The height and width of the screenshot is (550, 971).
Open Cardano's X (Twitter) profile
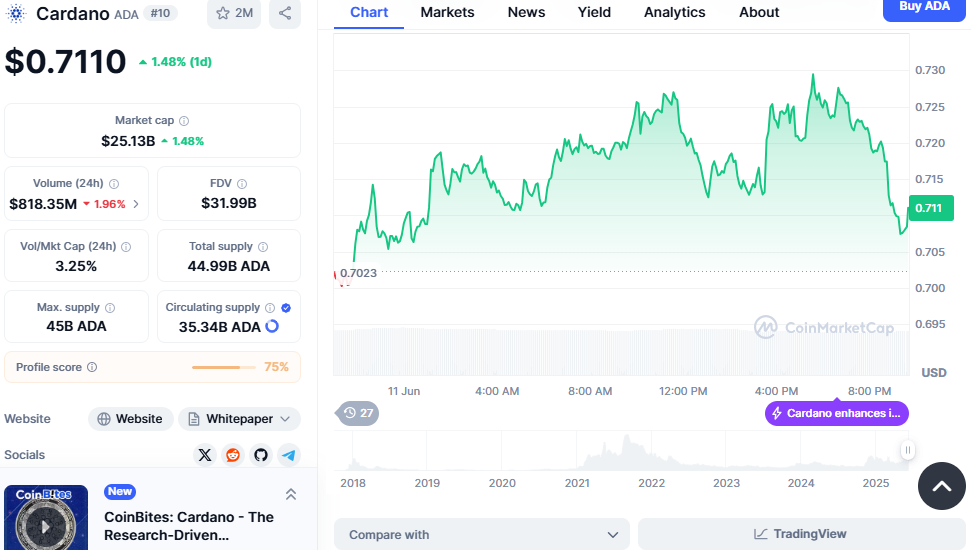(205, 455)
